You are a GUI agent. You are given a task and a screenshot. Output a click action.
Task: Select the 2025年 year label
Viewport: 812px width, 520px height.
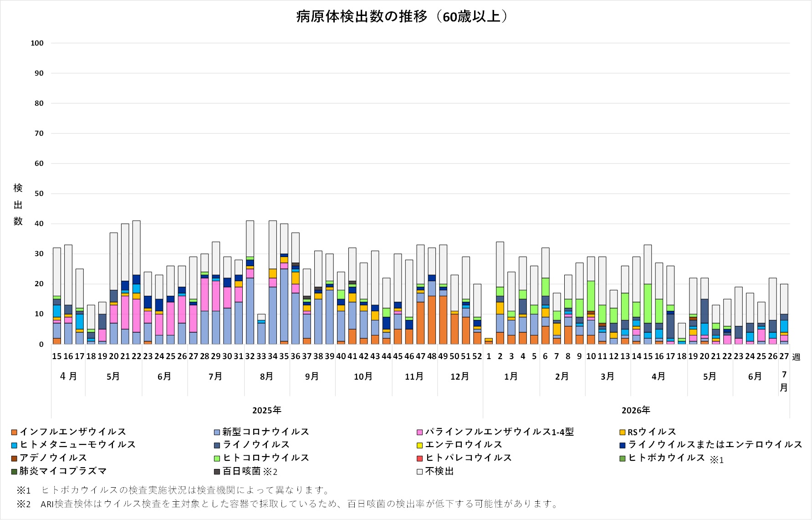pos(267,410)
